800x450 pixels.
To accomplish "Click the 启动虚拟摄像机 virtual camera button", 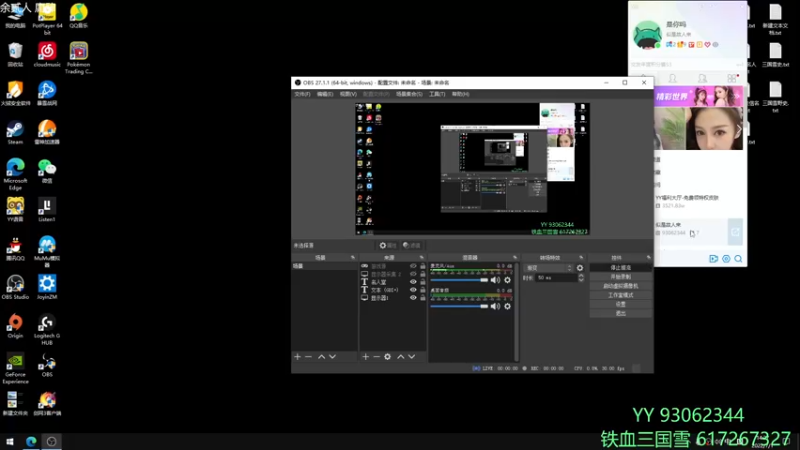I will [x=620, y=286].
